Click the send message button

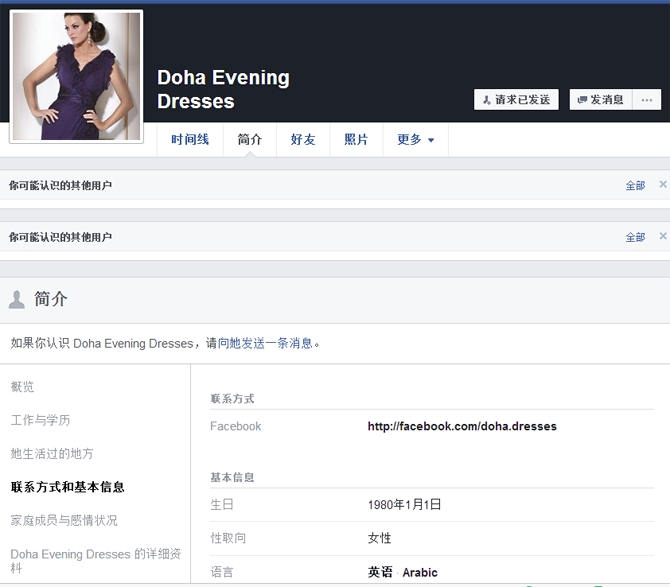point(600,100)
